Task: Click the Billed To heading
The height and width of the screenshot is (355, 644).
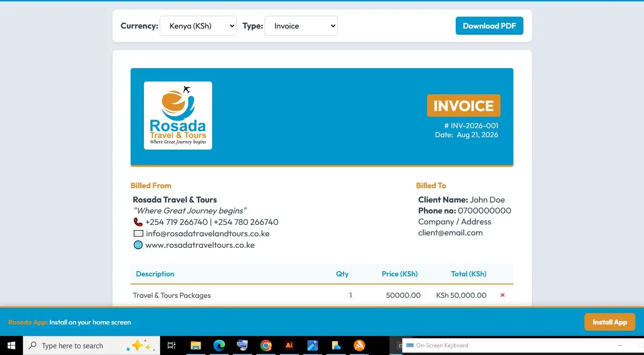Action: [x=431, y=185]
